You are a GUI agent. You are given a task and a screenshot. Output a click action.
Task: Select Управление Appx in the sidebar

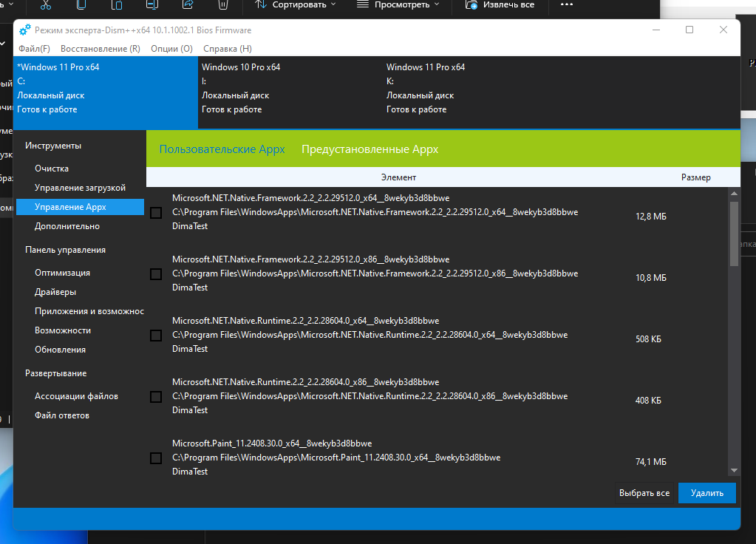80,207
